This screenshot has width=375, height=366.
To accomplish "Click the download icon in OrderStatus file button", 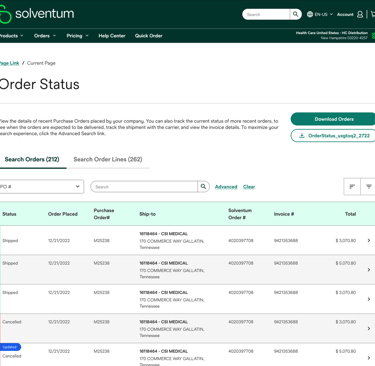I will [x=302, y=136].
